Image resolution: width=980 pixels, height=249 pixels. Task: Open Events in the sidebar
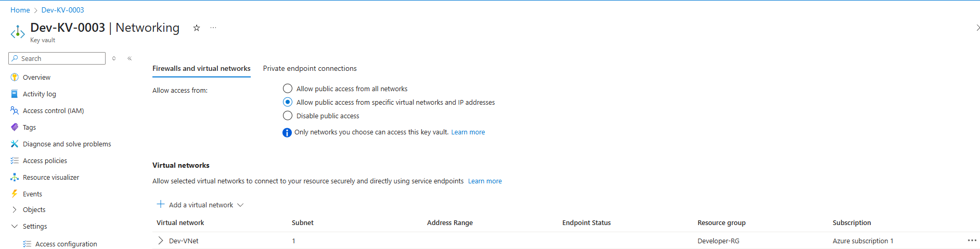(x=32, y=194)
